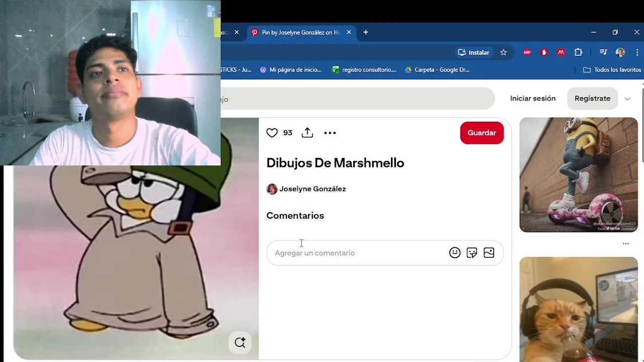Open a new browser tab
The image size is (644, 362).
click(366, 32)
